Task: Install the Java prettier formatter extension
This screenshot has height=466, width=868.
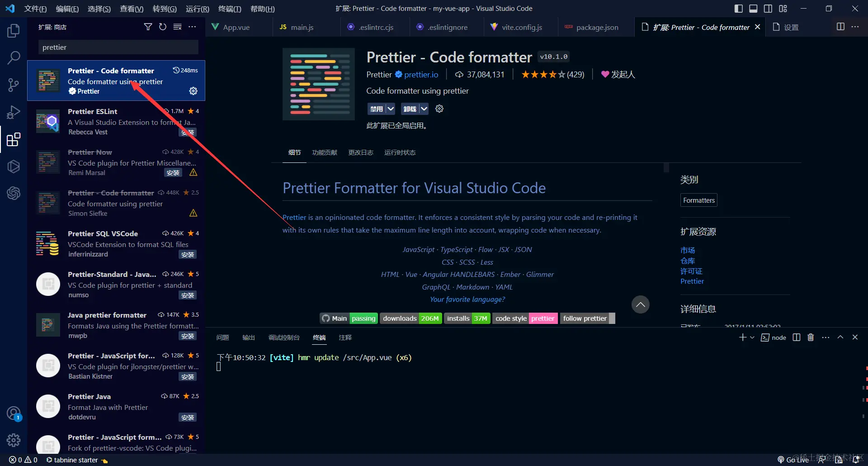Action: point(188,336)
